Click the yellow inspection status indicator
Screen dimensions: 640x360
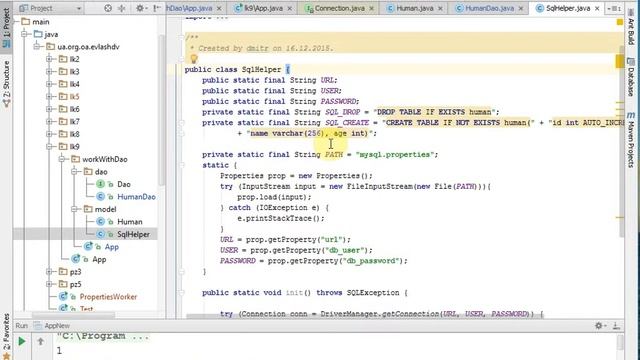point(620,22)
